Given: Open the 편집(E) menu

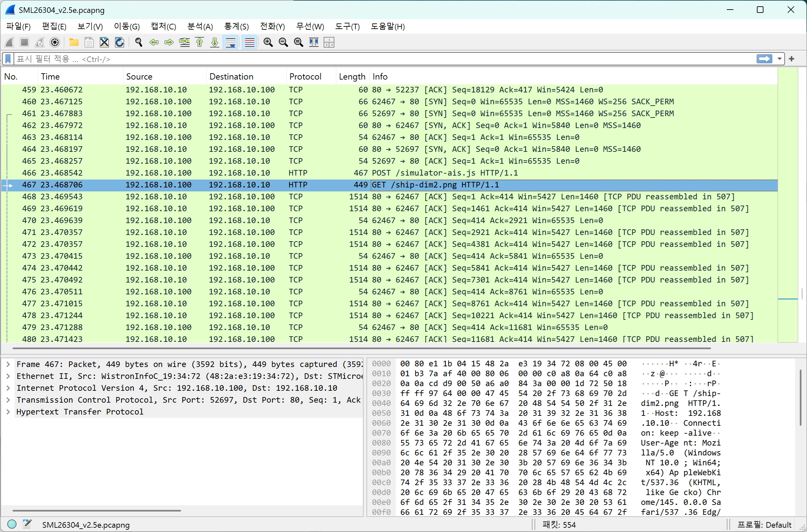Looking at the screenshot, I should (x=54, y=26).
